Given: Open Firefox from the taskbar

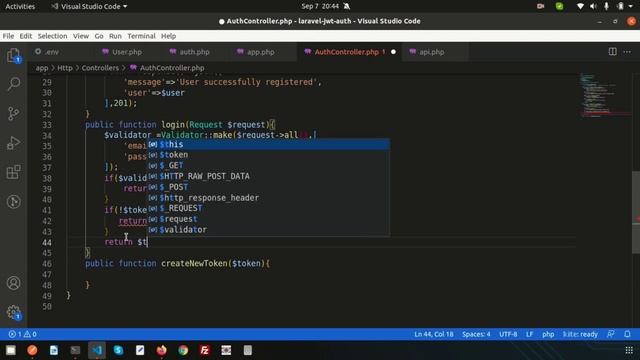Looking at the screenshot, I should tap(162, 350).
